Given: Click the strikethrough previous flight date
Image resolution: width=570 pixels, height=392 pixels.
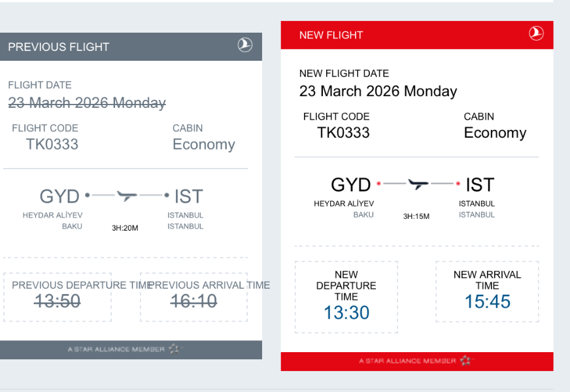Looking at the screenshot, I should click(87, 103).
